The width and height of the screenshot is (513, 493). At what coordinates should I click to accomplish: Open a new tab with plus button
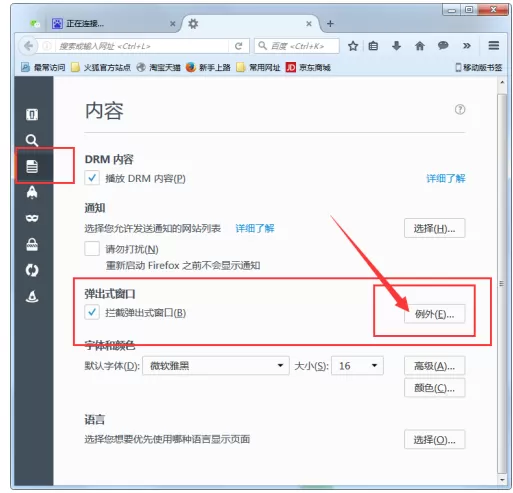330,24
